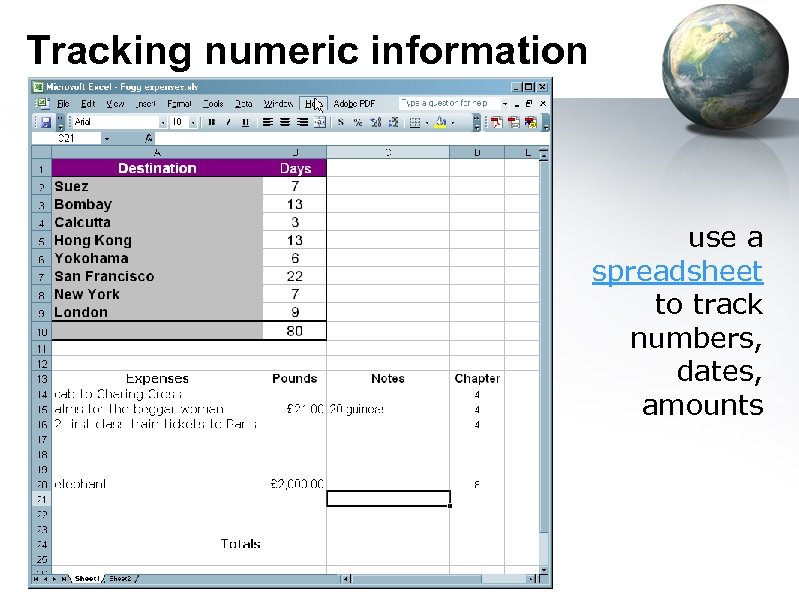The image size is (799, 598).
Task: Select column A header
Action: tap(157, 152)
